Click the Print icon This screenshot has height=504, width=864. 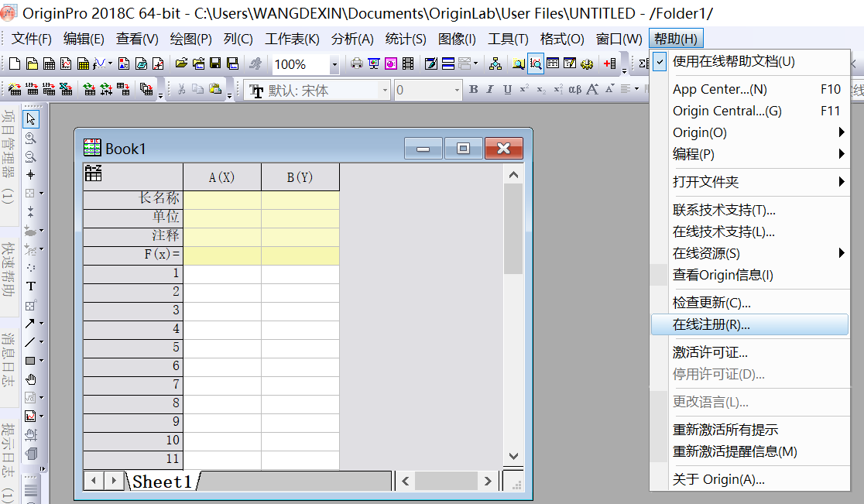[x=356, y=64]
